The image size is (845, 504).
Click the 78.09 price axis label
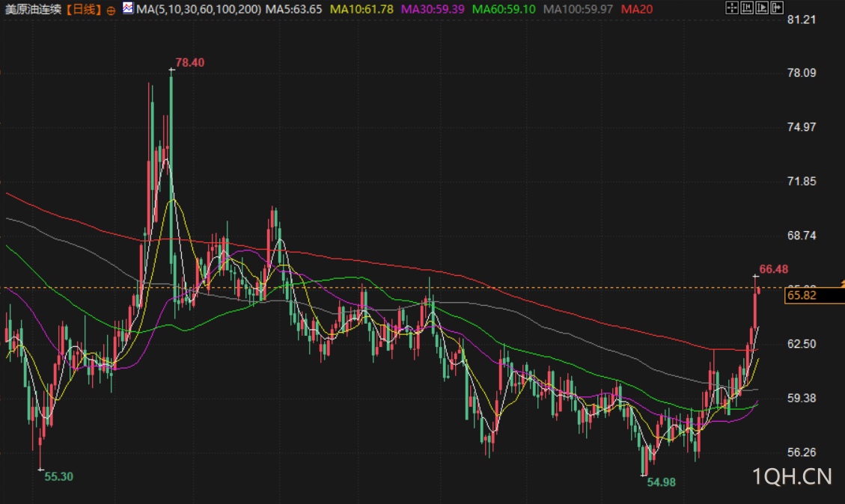coord(802,73)
